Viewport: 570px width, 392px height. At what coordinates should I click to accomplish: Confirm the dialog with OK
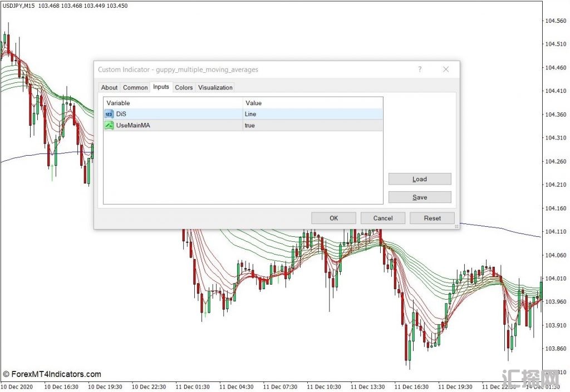coord(334,218)
